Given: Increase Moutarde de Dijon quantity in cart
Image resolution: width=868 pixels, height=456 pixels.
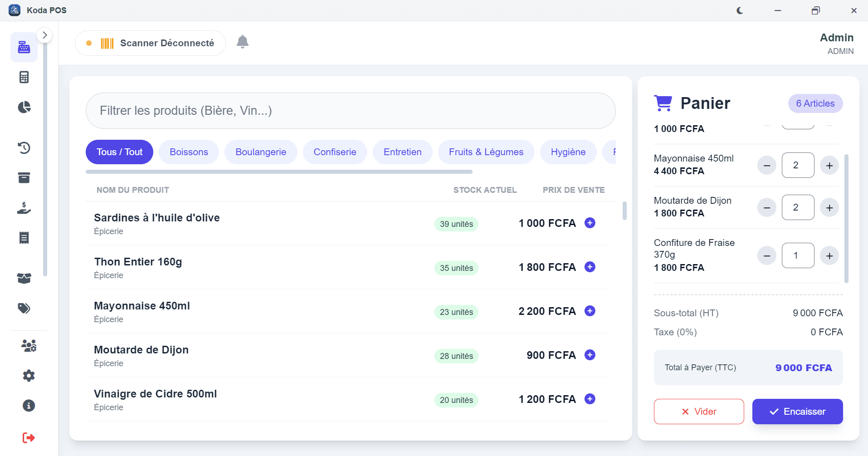Looking at the screenshot, I should (x=829, y=208).
